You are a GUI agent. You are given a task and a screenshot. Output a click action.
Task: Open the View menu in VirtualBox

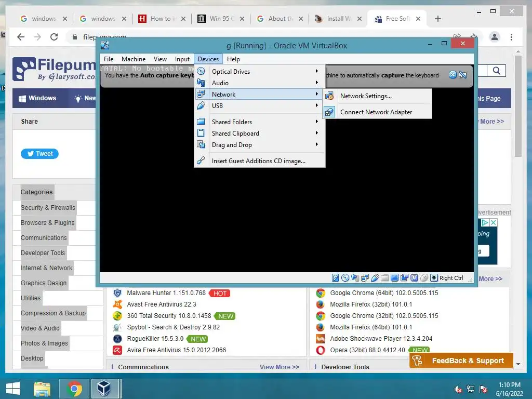tap(160, 59)
